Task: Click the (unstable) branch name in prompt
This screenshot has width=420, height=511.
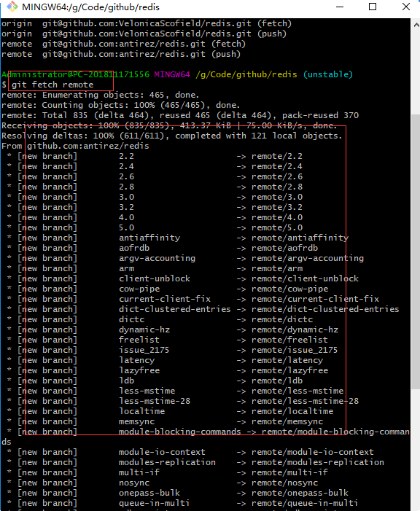Action: (327, 74)
